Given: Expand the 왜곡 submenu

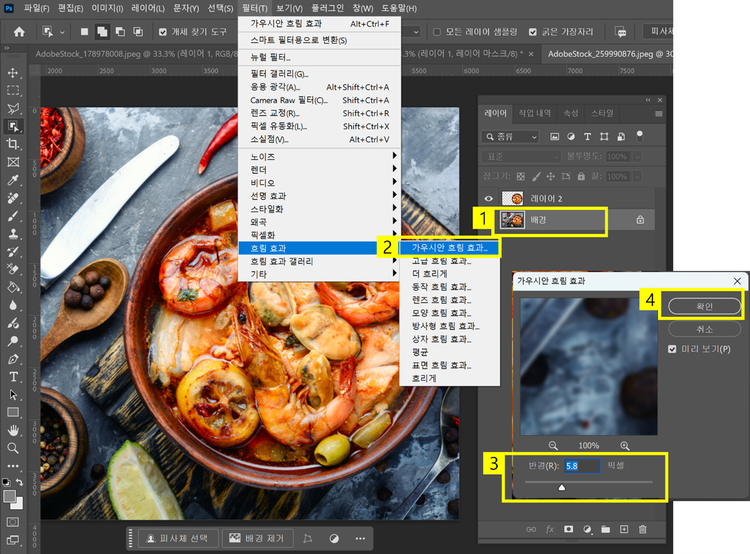Looking at the screenshot, I should pos(320,222).
